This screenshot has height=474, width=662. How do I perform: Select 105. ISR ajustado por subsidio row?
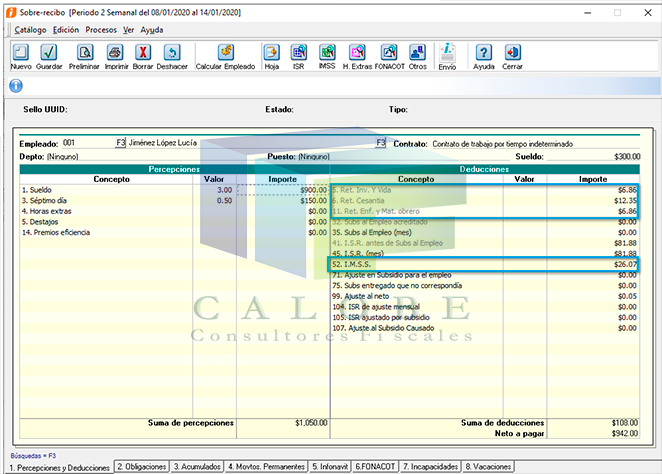[485, 317]
